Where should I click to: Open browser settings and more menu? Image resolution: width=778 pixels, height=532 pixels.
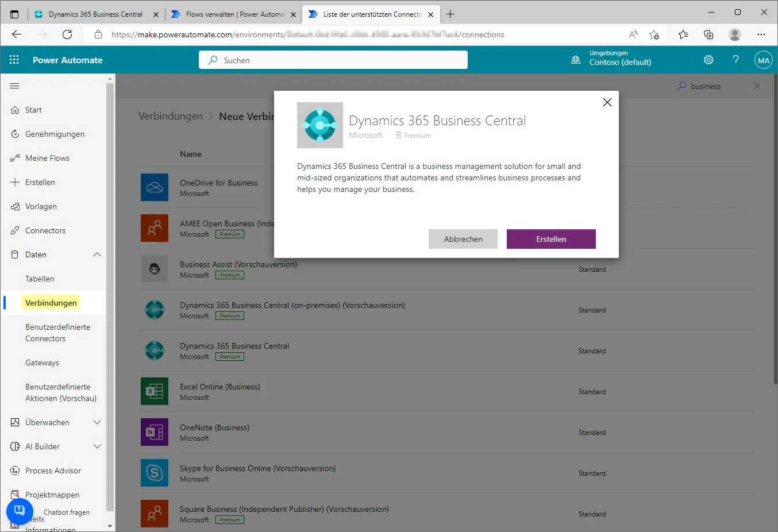(761, 34)
